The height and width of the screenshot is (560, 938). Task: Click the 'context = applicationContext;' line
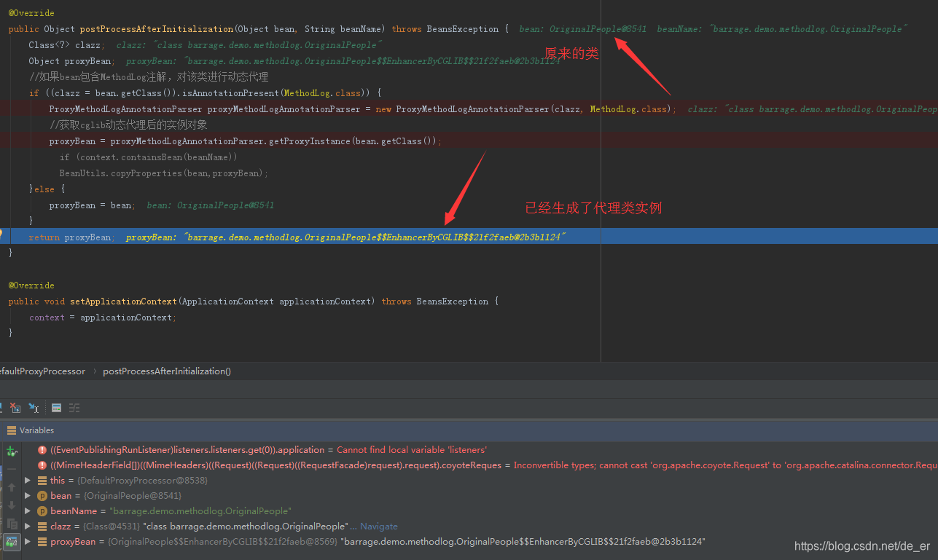click(103, 317)
